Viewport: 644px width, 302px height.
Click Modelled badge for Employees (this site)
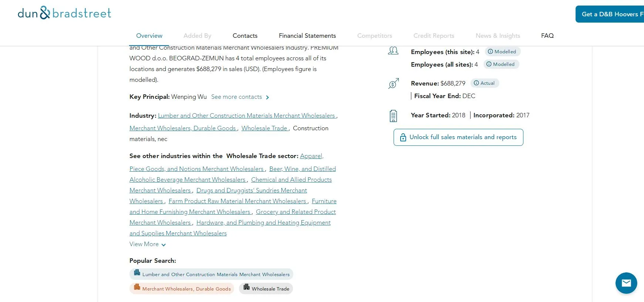[503, 51]
